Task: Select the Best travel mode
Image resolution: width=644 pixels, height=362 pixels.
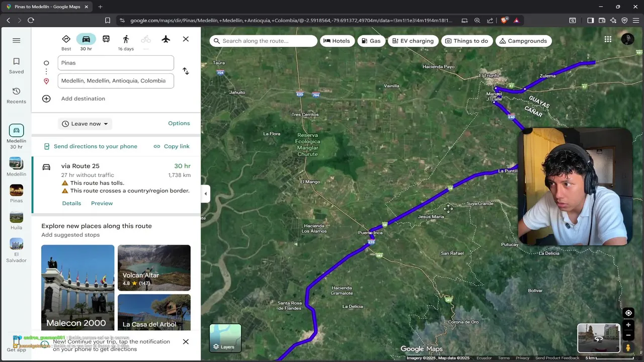Action: point(66,43)
